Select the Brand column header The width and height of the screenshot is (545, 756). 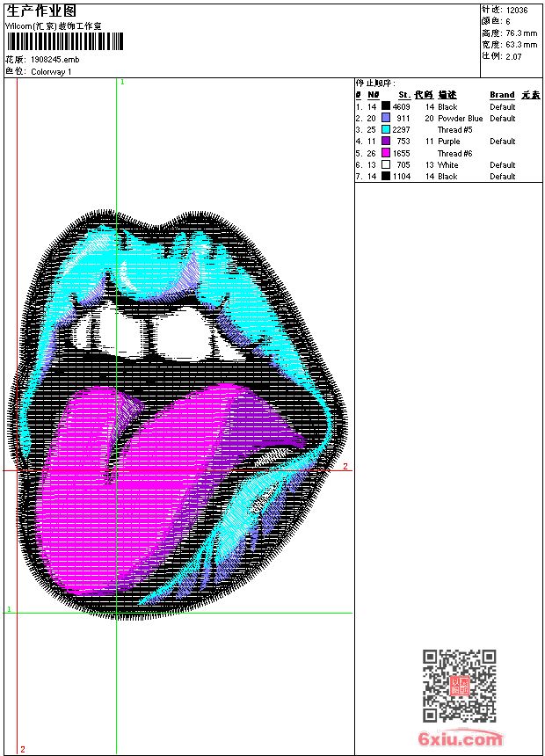point(502,95)
